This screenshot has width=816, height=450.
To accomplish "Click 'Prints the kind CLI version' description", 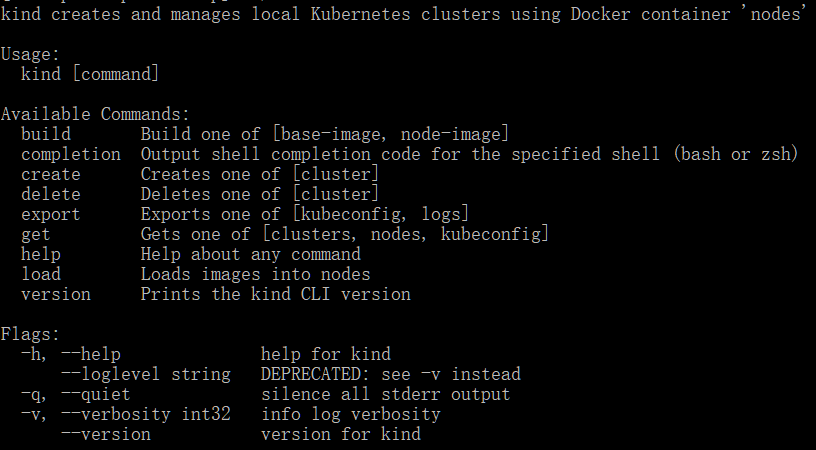I will tap(275, 294).
